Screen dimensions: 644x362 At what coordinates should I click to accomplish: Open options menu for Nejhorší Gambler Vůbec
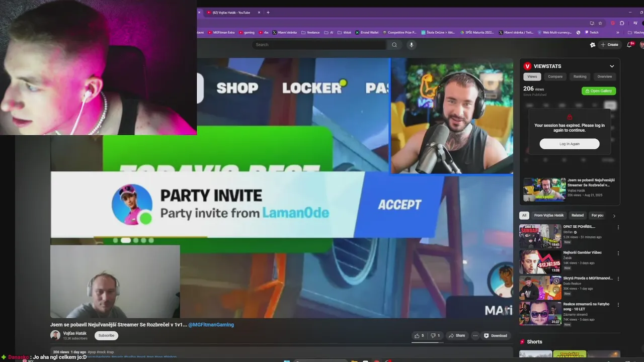coord(618,253)
